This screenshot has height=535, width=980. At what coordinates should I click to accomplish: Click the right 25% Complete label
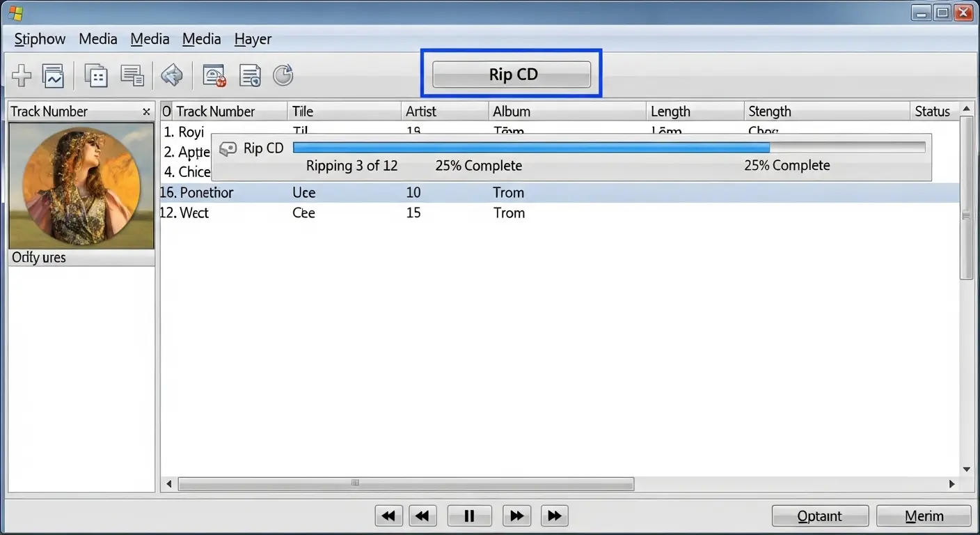pyautogui.click(x=787, y=166)
